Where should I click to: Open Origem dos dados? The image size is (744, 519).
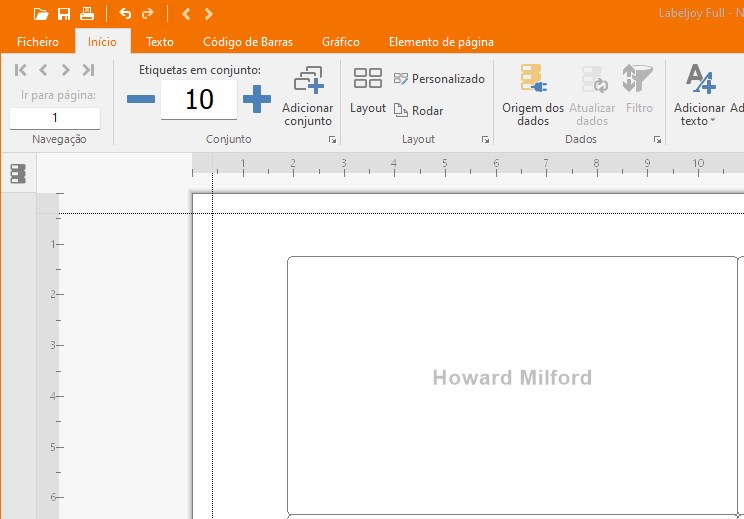533,95
